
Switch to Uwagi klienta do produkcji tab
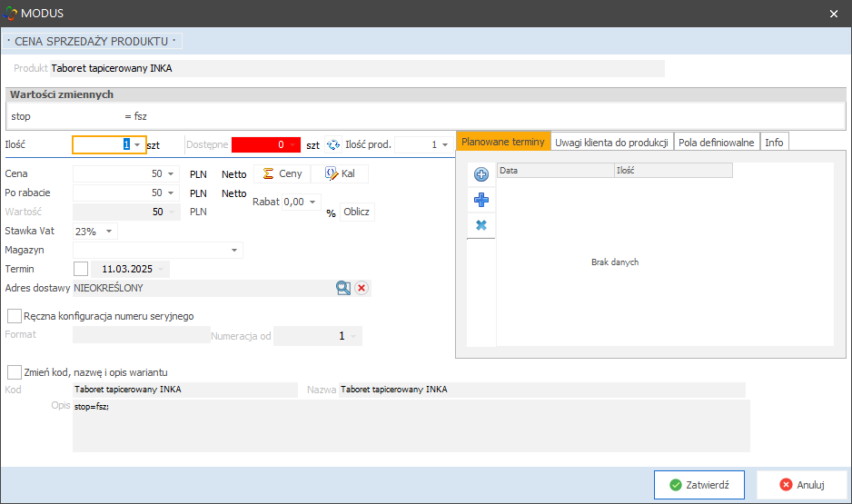611,142
